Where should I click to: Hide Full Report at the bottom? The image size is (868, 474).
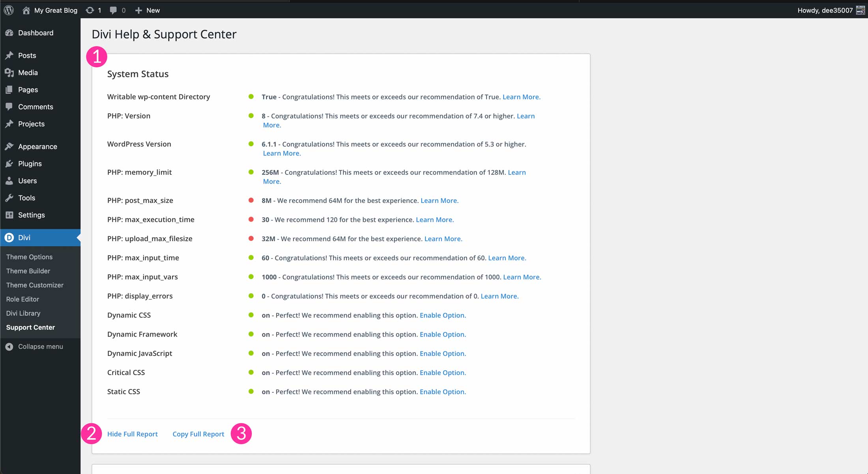point(133,434)
